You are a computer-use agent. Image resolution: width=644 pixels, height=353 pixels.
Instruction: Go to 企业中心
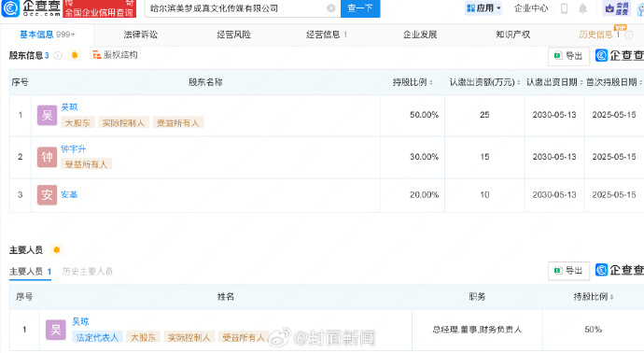[531, 8]
